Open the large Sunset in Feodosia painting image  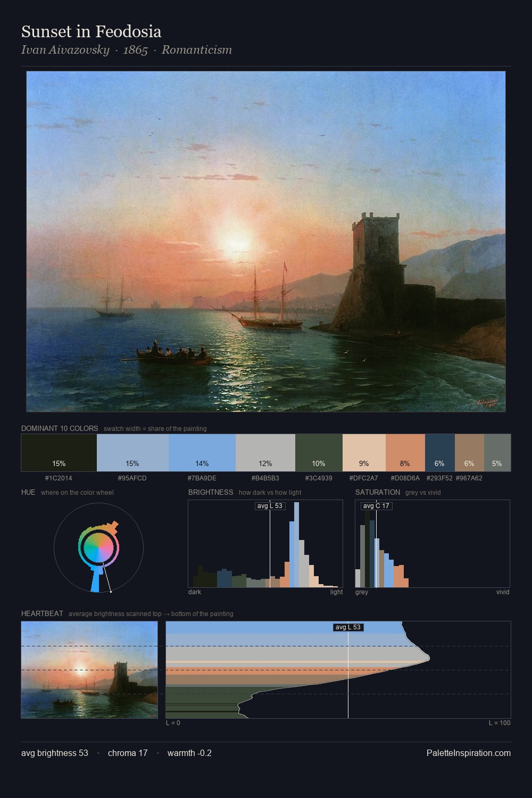pos(266,242)
